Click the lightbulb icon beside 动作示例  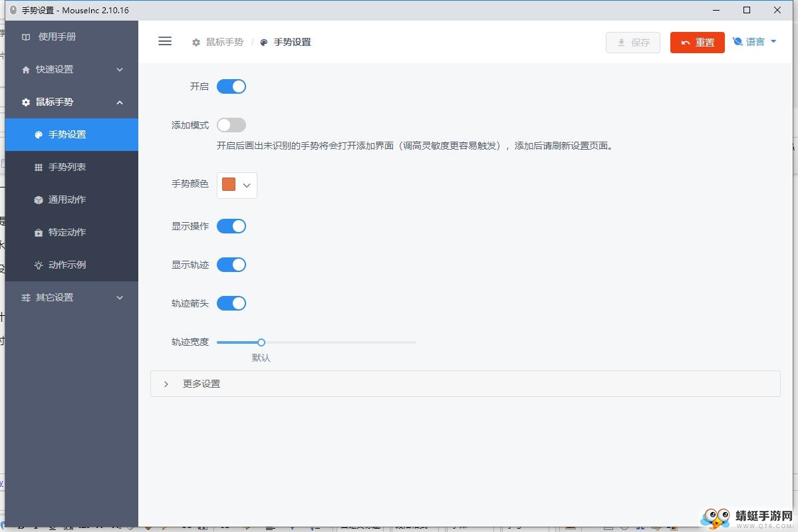39,265
